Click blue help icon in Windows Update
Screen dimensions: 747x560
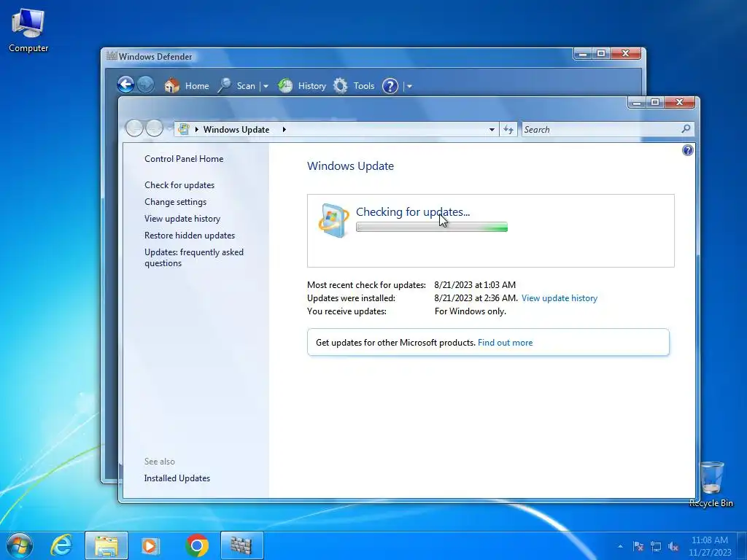(x=687, y=150)
